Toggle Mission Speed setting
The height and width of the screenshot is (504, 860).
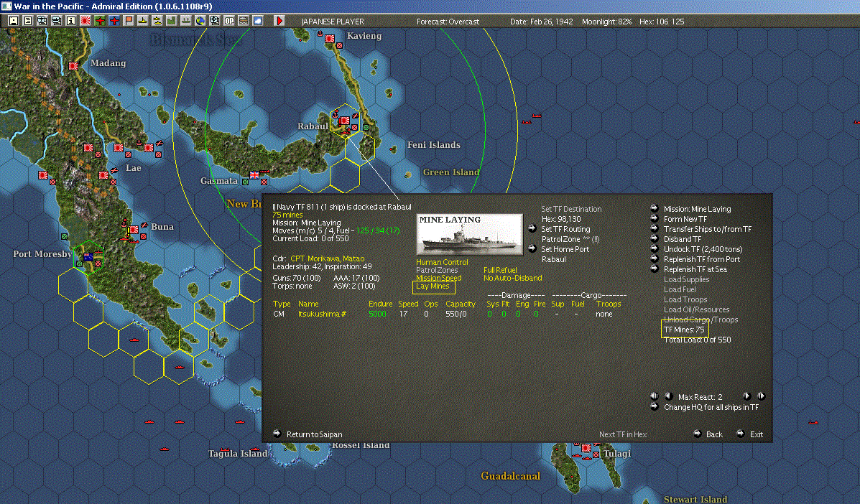[439, 278]
